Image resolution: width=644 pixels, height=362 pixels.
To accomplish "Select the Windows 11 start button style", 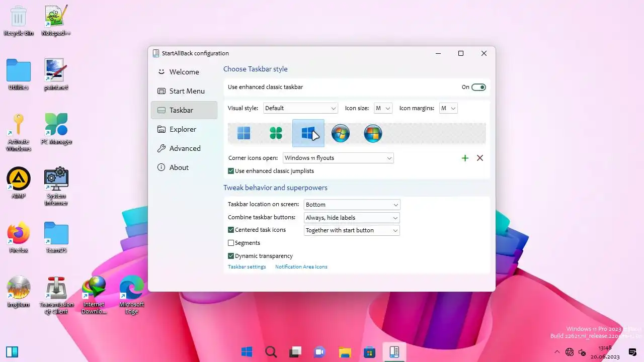I will [244, 133].
